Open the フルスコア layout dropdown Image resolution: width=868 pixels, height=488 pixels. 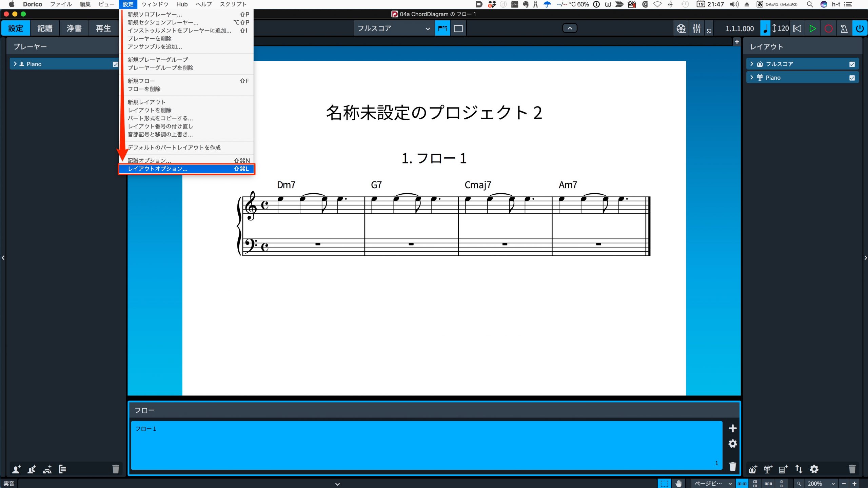tap(394, 28)
